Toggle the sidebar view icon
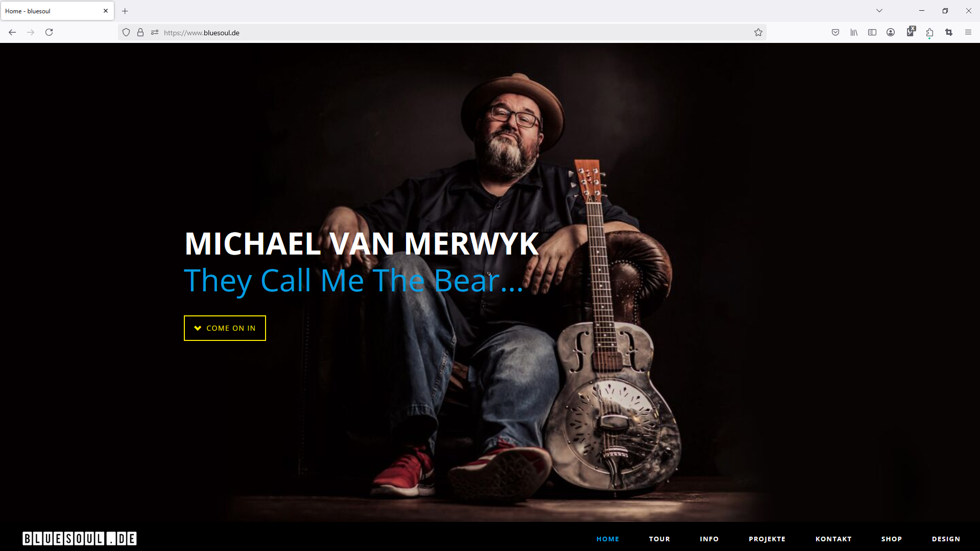The width and height of the screenshot is (980, 551). [x=872, y=32]
